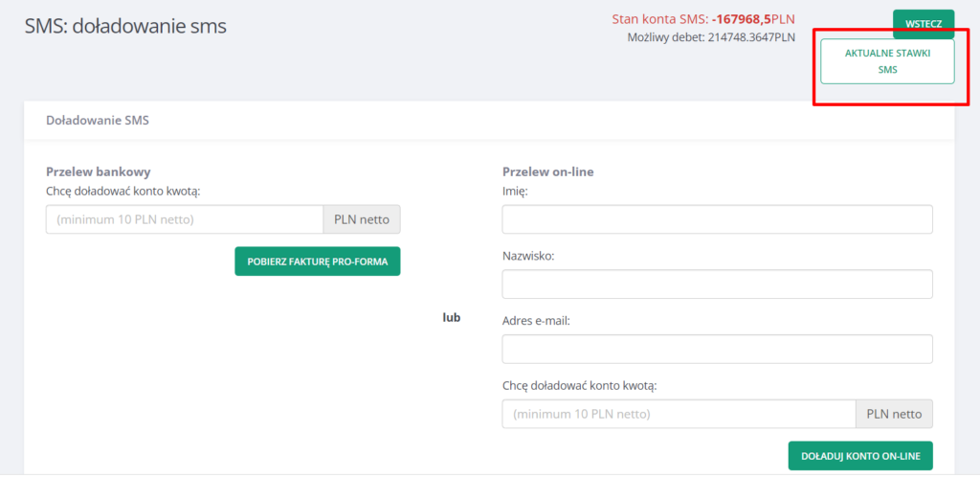The image size is (980, 478).
Task: Click the Stan konta SMS balance text
Action: (x=703, y=18)
